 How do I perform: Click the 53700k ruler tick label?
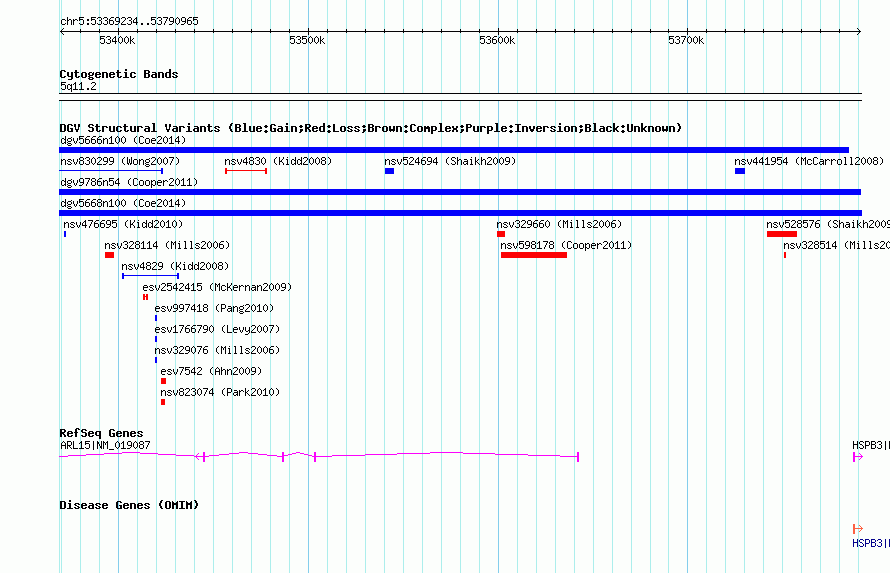tap(686, 40)
